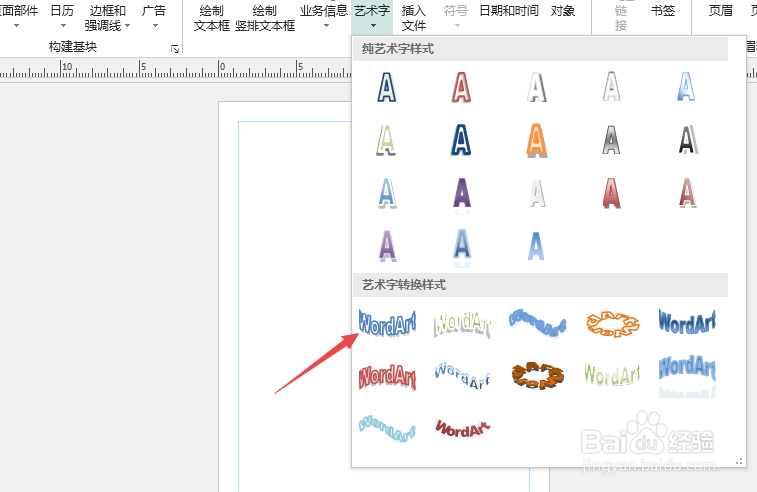Click 绘制文本框 to draw a text box

pos(211,17)
